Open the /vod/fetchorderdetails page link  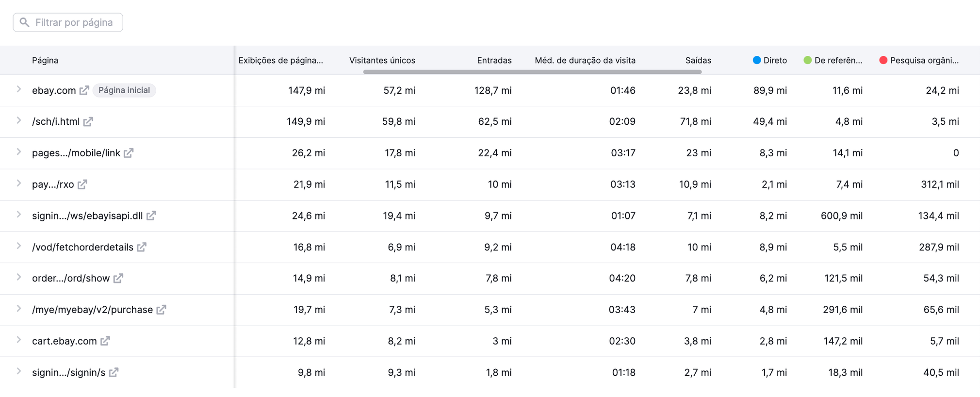point(82,247)
